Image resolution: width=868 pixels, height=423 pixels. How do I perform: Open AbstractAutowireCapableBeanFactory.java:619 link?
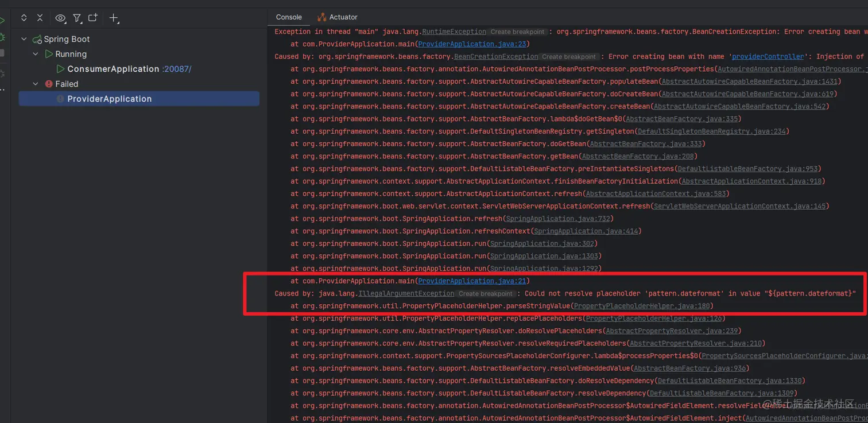click(747, 94)
